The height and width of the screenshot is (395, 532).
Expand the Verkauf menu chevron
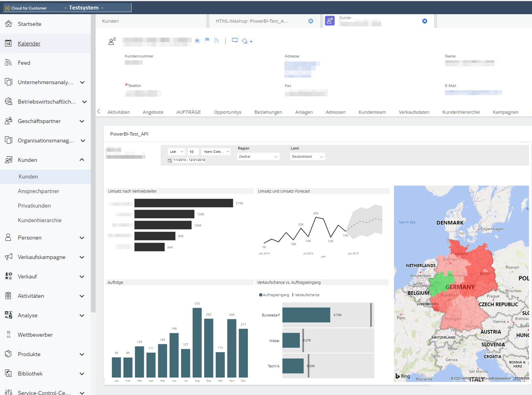point(82,276)
